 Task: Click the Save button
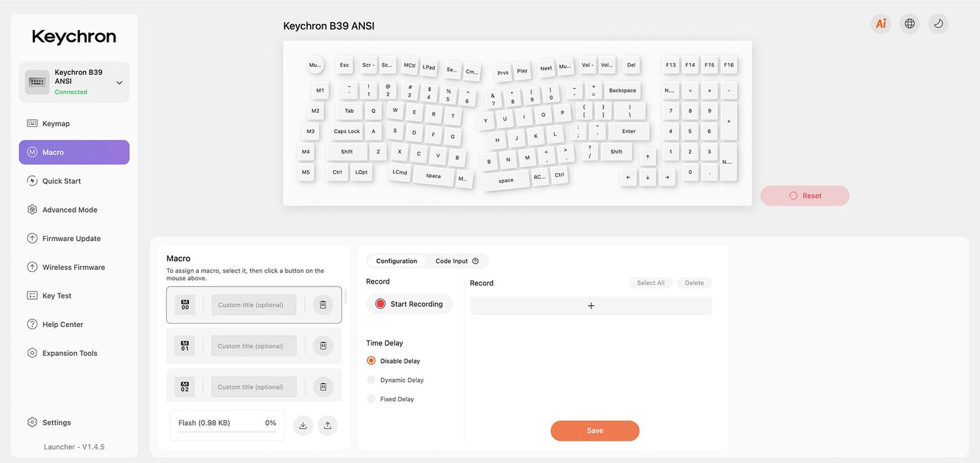[595, 431]
